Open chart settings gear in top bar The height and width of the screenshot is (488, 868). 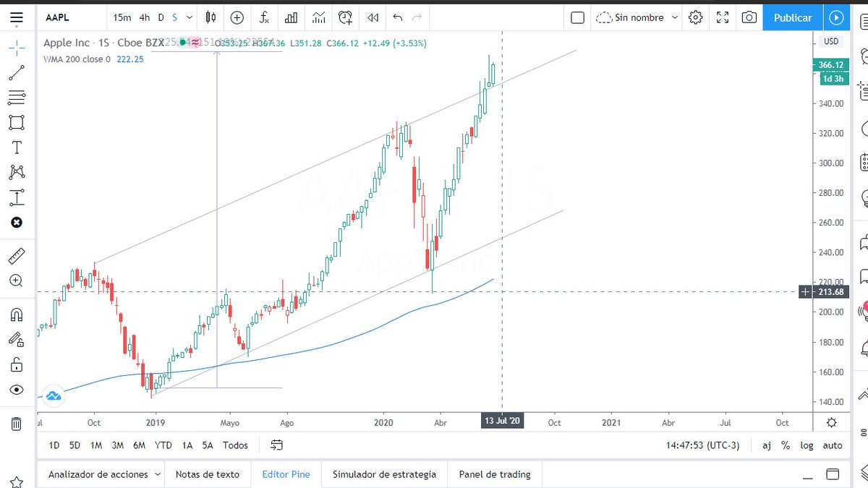[696, 17]
